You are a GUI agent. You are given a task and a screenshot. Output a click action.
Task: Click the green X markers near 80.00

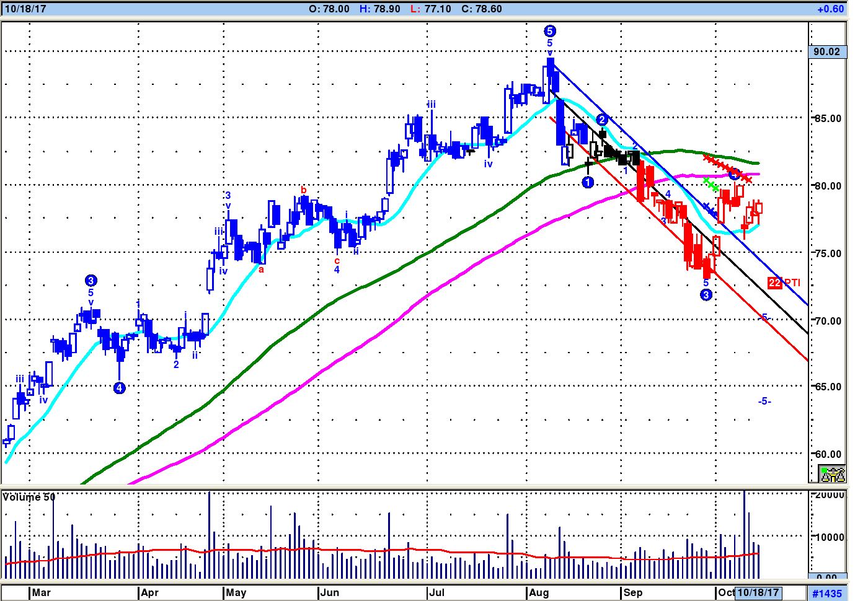(711, 184)
